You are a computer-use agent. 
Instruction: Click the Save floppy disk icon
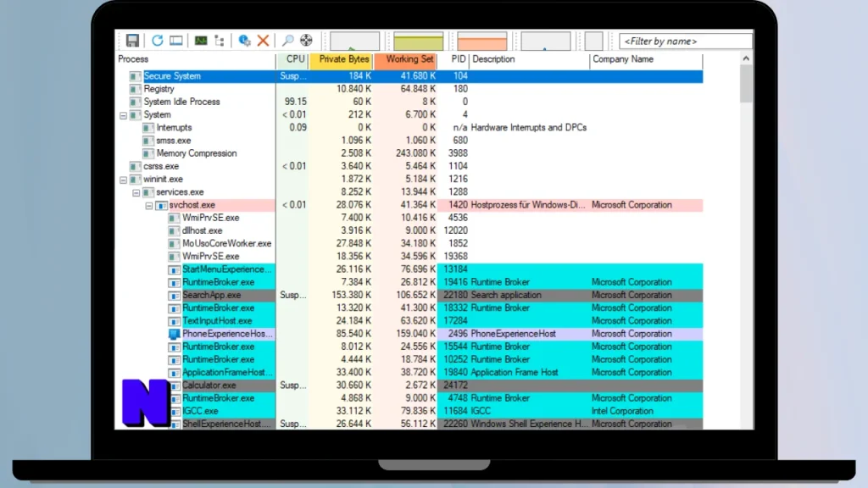(132, 41)
